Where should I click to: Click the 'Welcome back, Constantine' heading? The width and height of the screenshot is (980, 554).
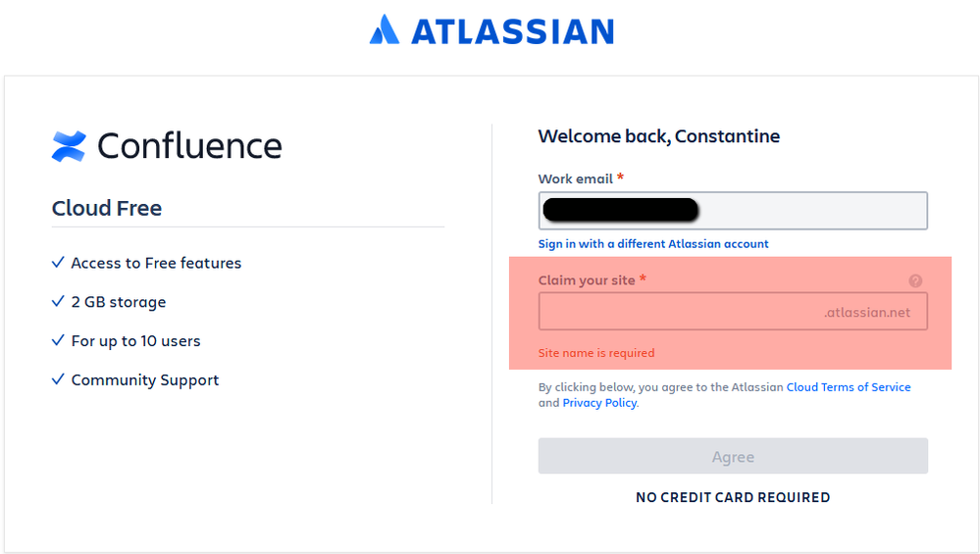(659, 136)
